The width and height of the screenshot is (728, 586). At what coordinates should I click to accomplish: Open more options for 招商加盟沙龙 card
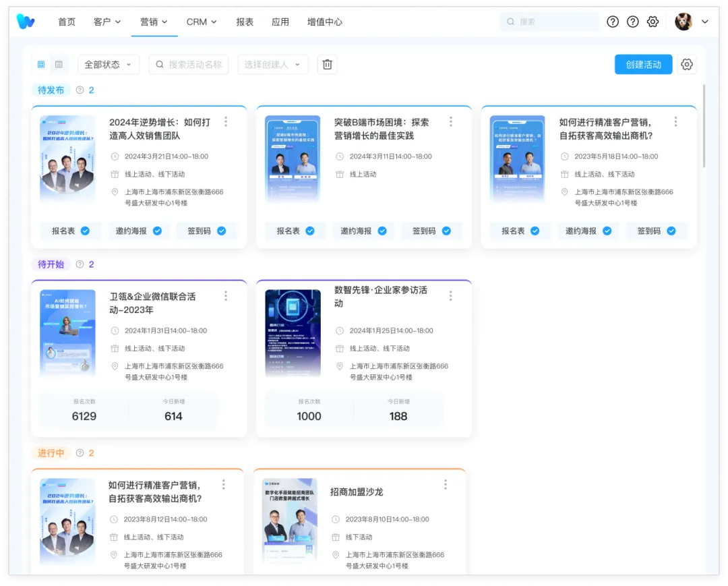[x=445, y=485]
